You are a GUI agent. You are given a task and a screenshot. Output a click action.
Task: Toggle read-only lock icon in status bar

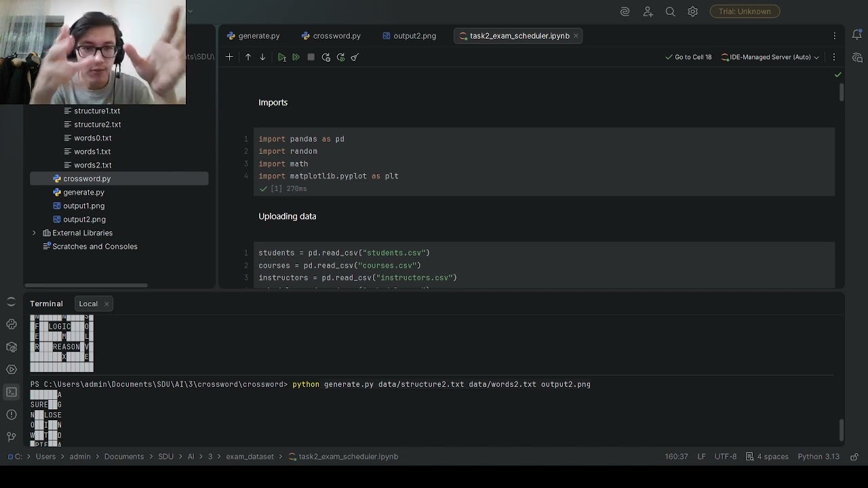(x=854, y=457)
